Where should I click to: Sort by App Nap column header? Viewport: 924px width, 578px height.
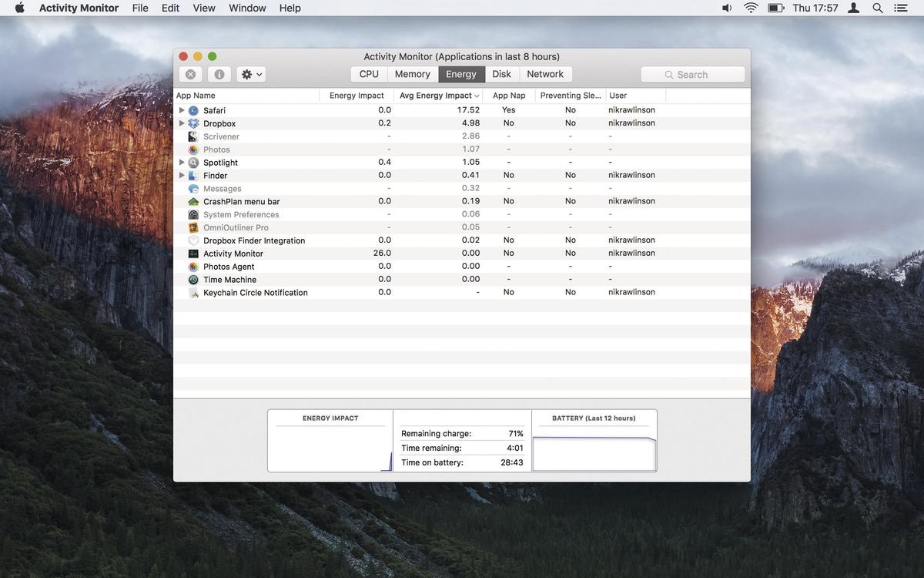509,96
